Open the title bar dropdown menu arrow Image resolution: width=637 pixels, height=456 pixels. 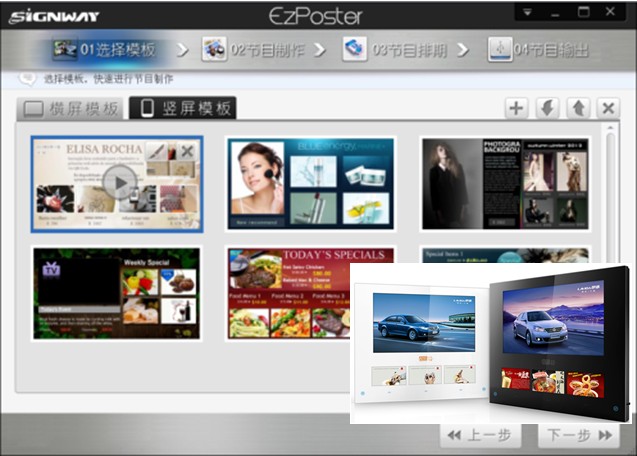point(527,13)
